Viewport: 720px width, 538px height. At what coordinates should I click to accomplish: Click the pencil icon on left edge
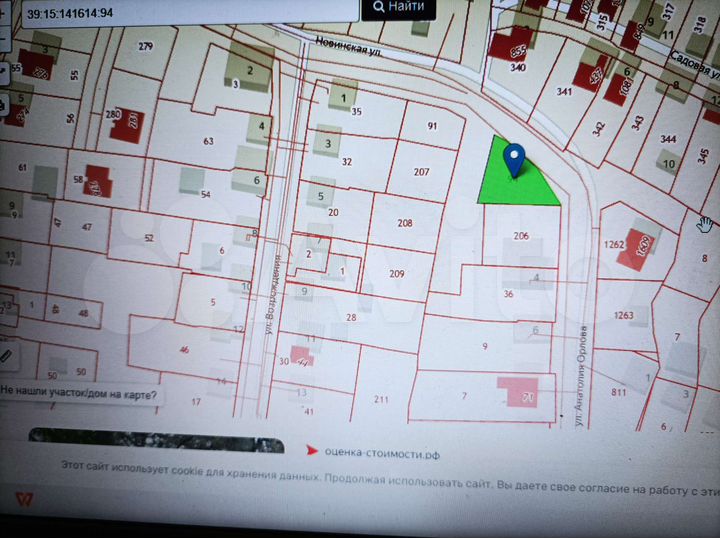click(x=5, y=354)
